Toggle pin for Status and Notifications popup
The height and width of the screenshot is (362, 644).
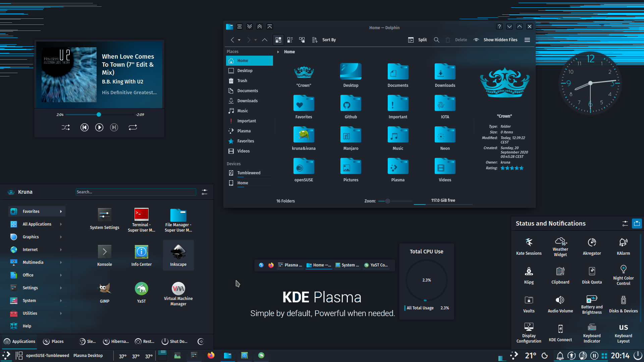click(637, 224)
